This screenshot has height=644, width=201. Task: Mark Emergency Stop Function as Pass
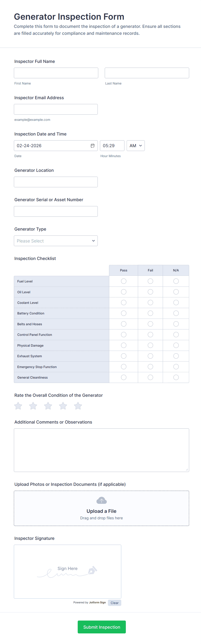click(123, 367)
